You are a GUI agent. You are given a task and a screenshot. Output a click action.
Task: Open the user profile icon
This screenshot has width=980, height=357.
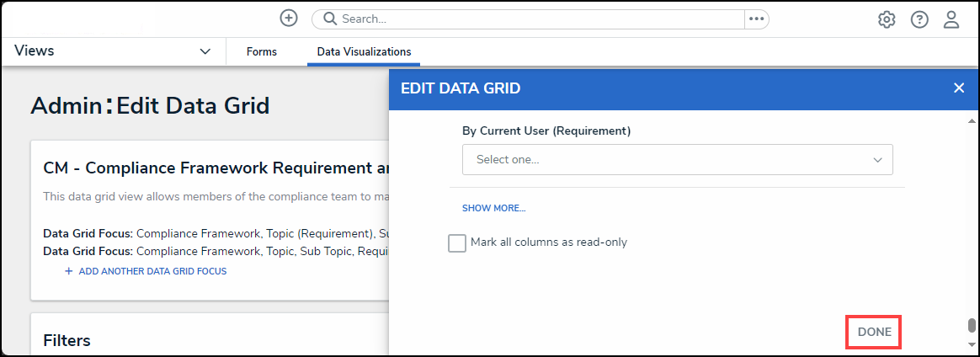click(951, 19)
